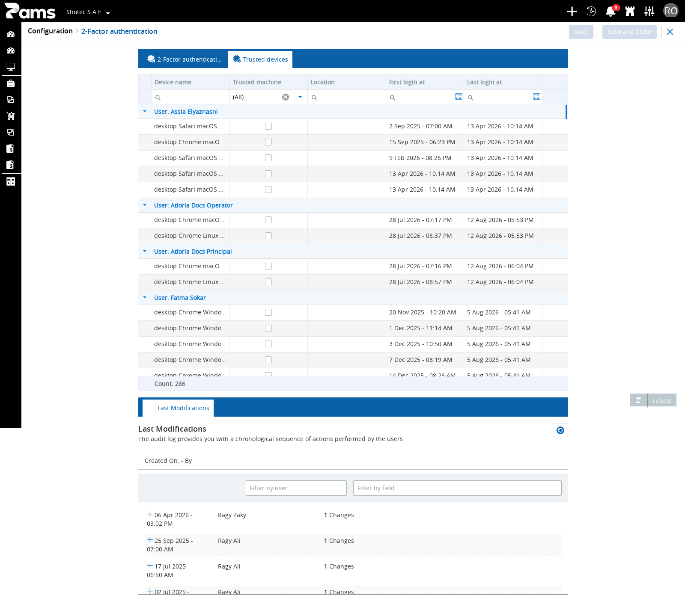
Task: Tick trusted checkbox for 2 Sep 2025 07:00 AM device
Action: pyautogui.click(x=268, y=126)
